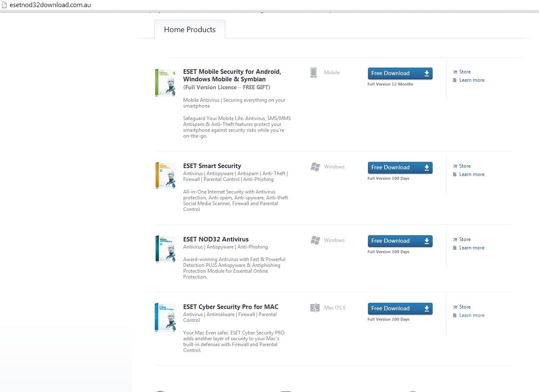Open Learn more for ESET NOD32 Antivirus

(472, 248)
